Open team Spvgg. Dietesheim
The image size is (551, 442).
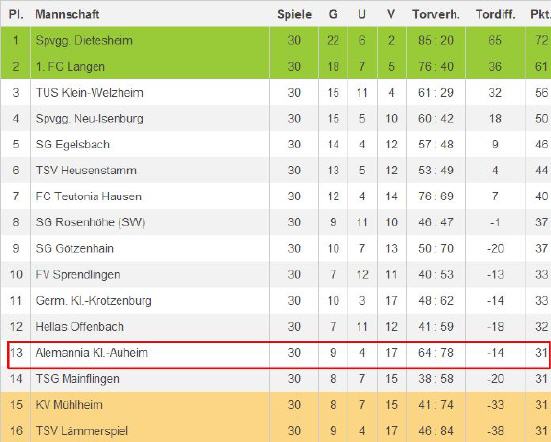[x=84, y=40]
